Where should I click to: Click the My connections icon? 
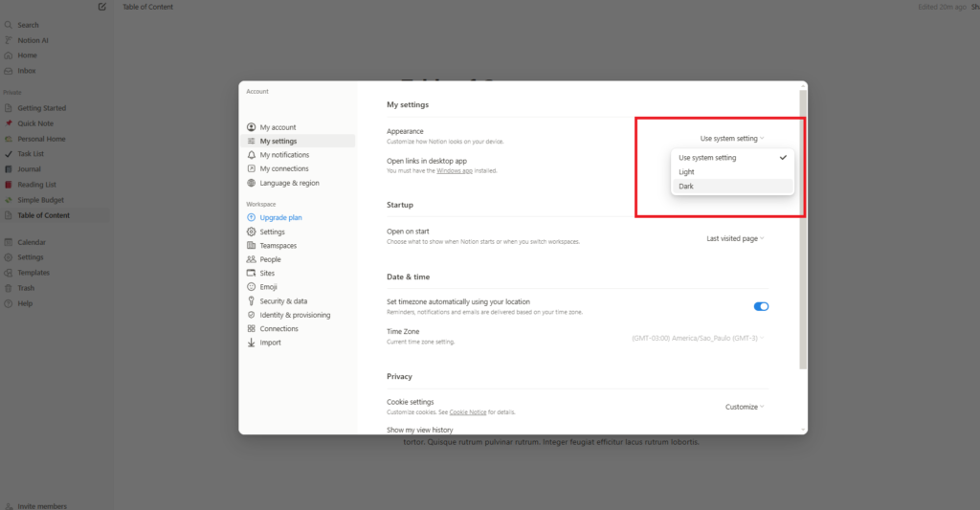pos(252,168)
